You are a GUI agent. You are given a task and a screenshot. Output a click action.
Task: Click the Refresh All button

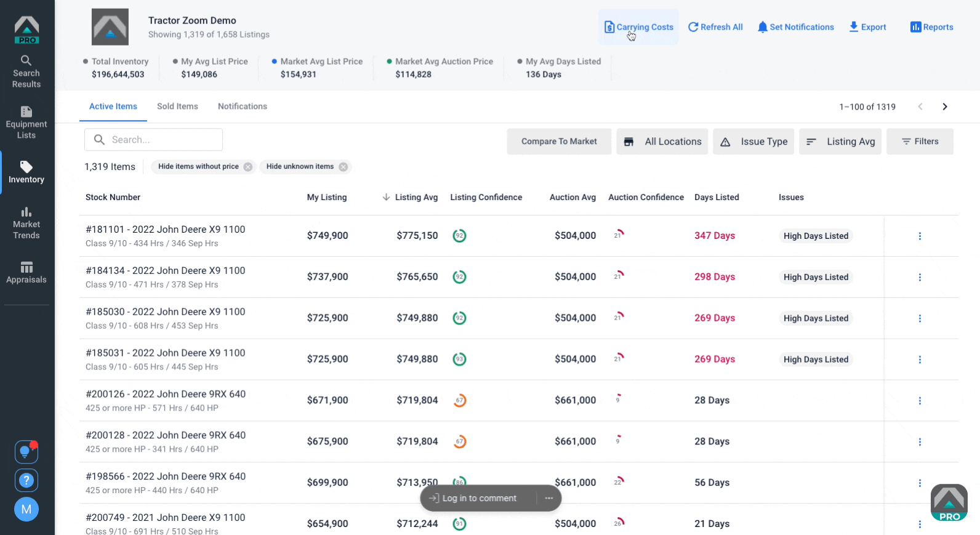point(715,27)
